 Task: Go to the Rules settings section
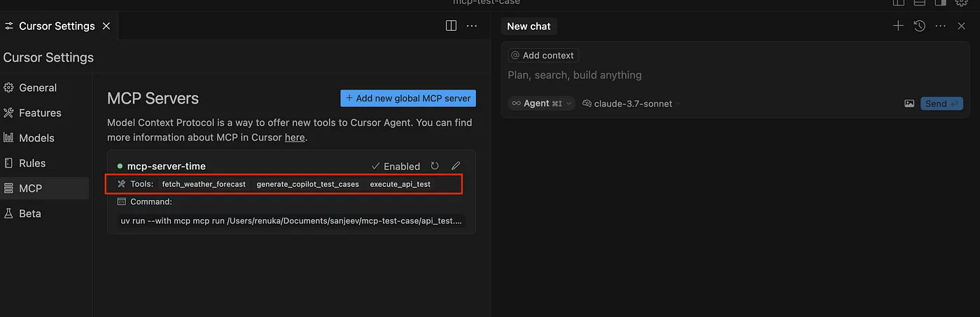coord(32,163)
